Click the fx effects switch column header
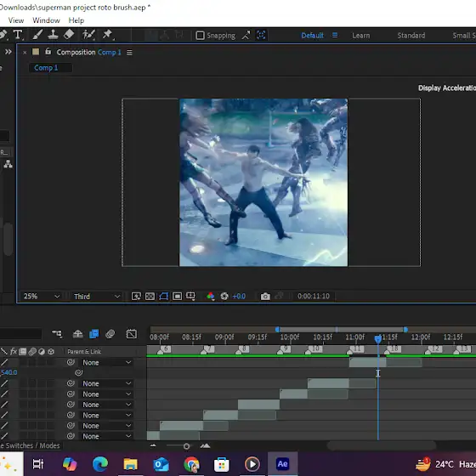This screenshot has height=476, width=476. (x=14, y=352)
